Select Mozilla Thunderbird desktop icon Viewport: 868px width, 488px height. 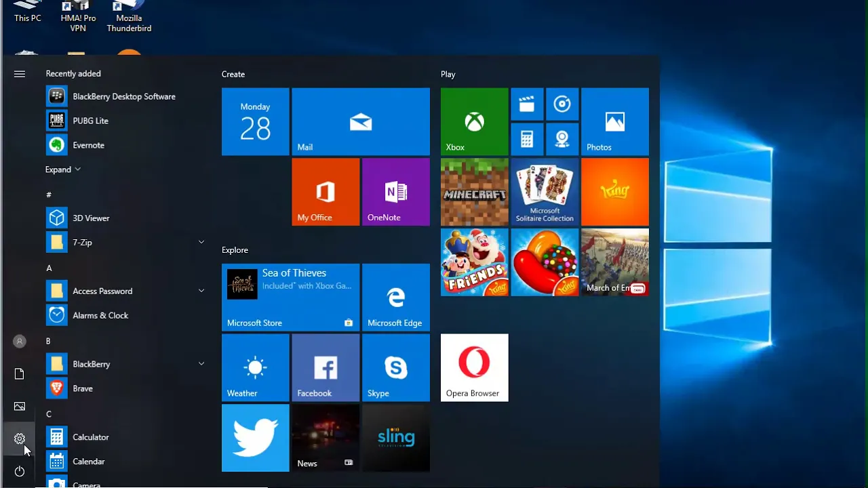point(129,16)
